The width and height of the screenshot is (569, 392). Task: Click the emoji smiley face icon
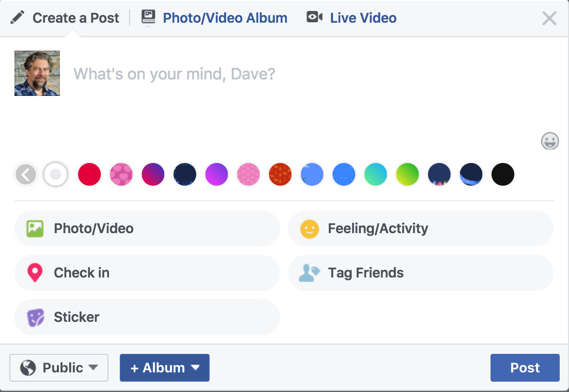(550, 141)
